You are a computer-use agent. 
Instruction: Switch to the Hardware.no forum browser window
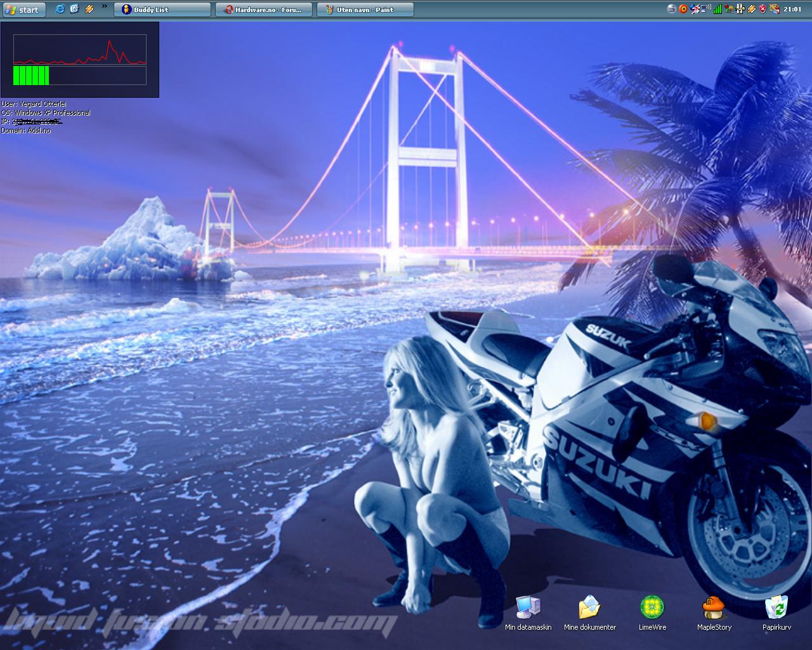click(x=264, y=10)
